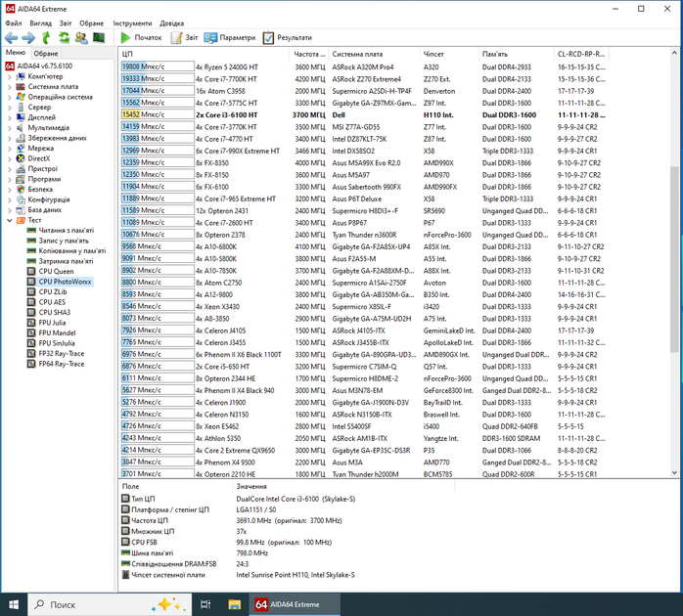This screenshot has height=616, width=683.
Task: Open the Вигляд menu
Action: (x=40, y=23)
